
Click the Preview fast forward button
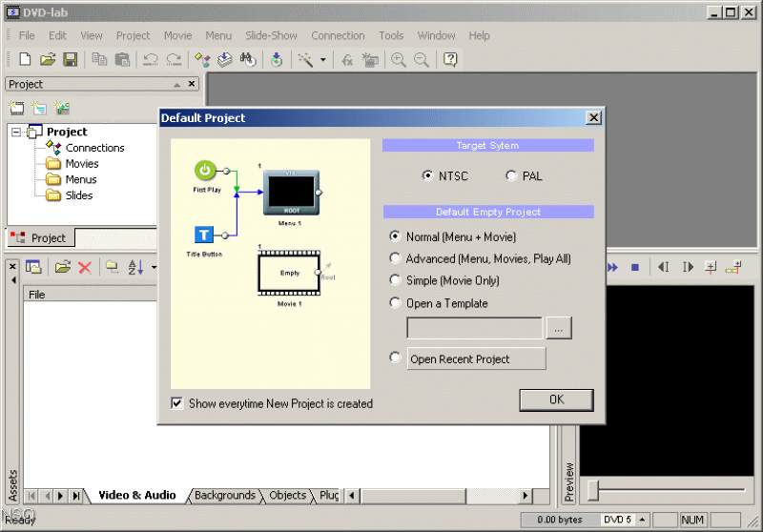(612, 267)
